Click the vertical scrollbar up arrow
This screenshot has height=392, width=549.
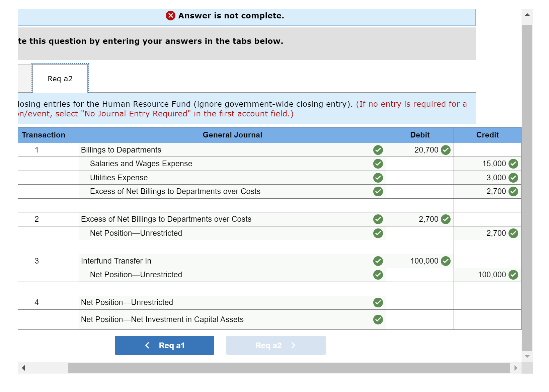pyautogui.click(x=527, y=15)
